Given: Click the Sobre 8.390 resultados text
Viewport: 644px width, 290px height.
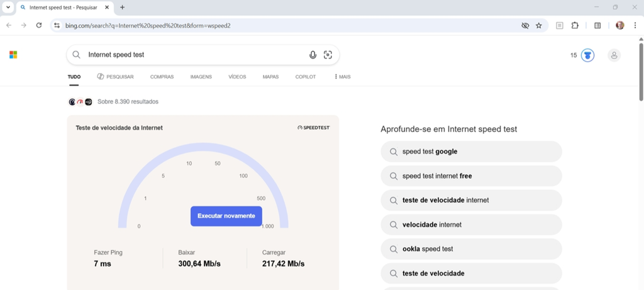Looking at the screenshot, I should 128,101.
